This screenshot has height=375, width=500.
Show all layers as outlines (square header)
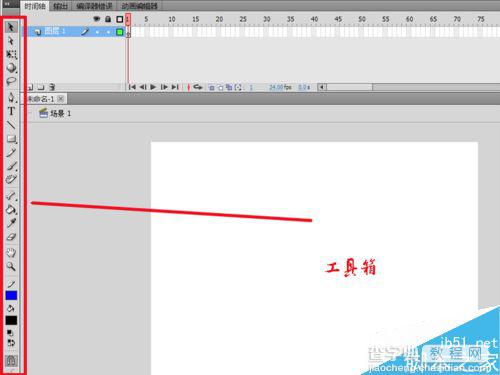coord(120,19)
